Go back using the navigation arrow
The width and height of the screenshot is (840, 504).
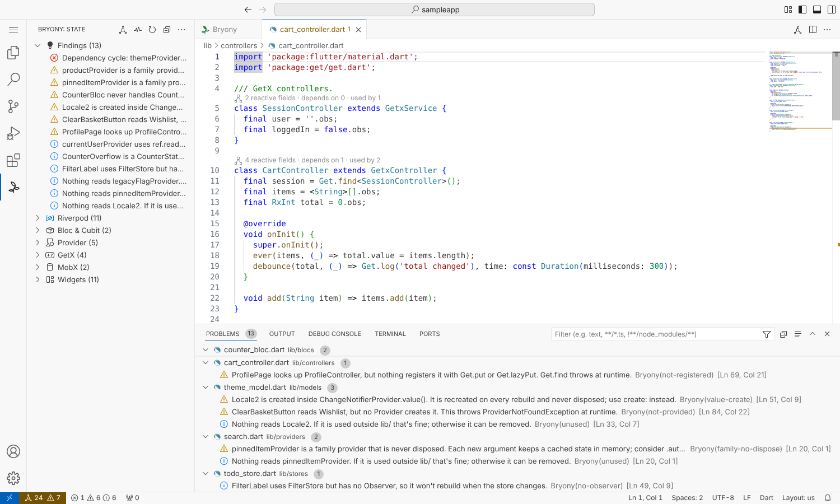coord(248,10)
